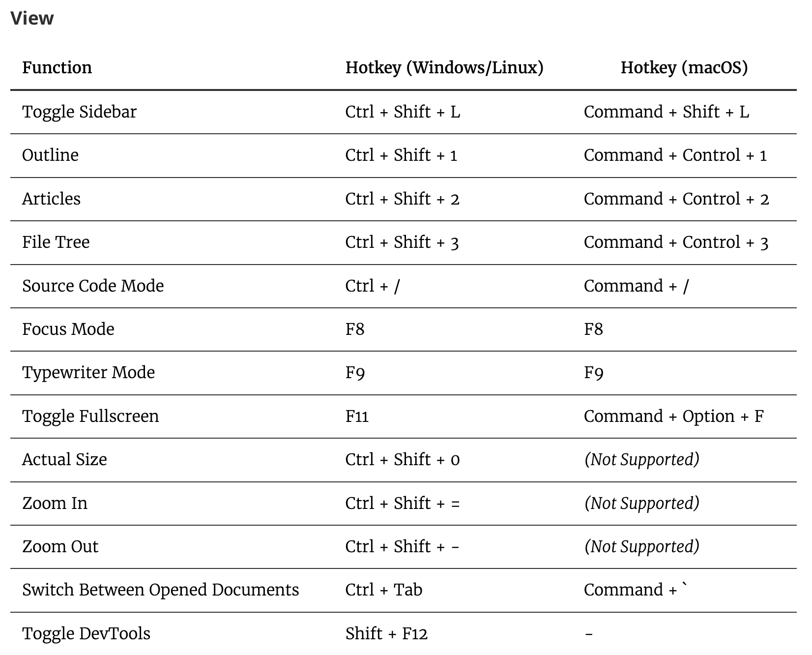
Task: Select the Articles function cell
Action: 51,199
